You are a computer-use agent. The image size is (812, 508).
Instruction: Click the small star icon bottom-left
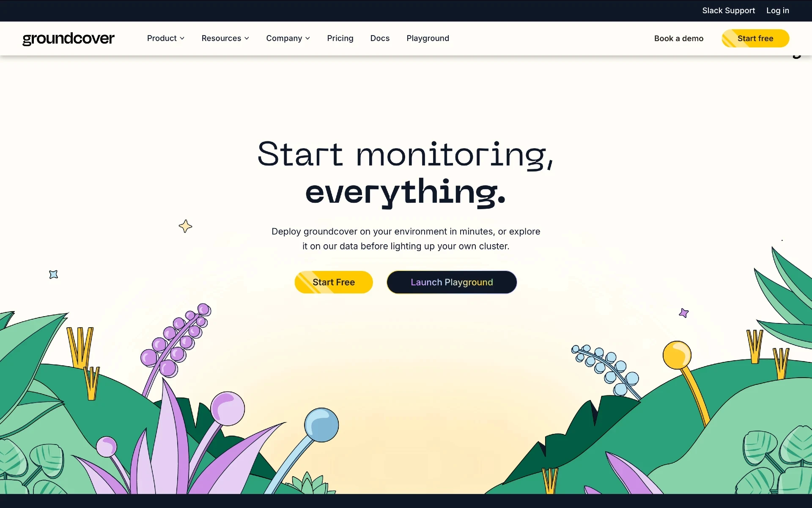tap(52, 274)
